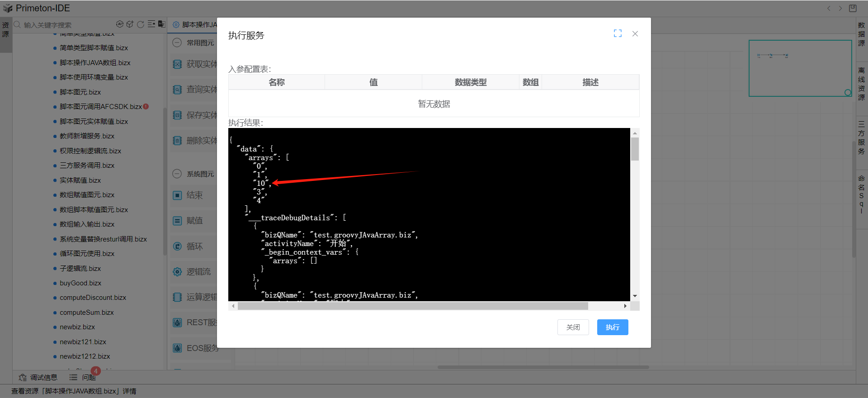The image size is (868, 398).
Task: Open the 调试信息 bottom tab
Action: (38, 377)
